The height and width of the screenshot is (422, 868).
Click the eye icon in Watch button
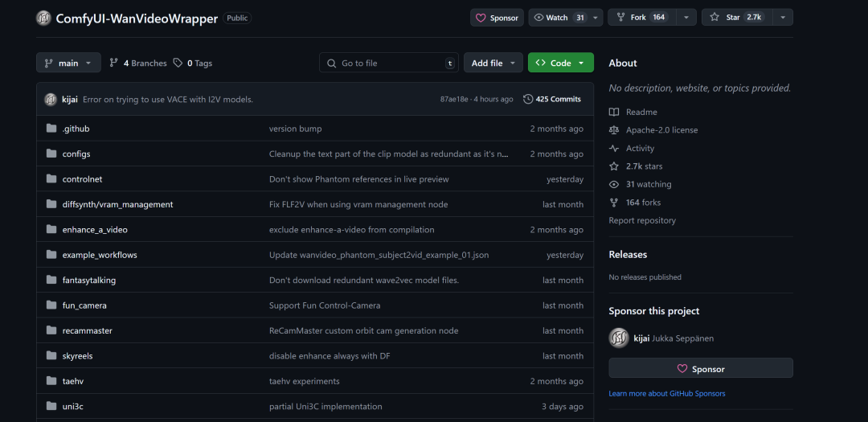[538, 18]
